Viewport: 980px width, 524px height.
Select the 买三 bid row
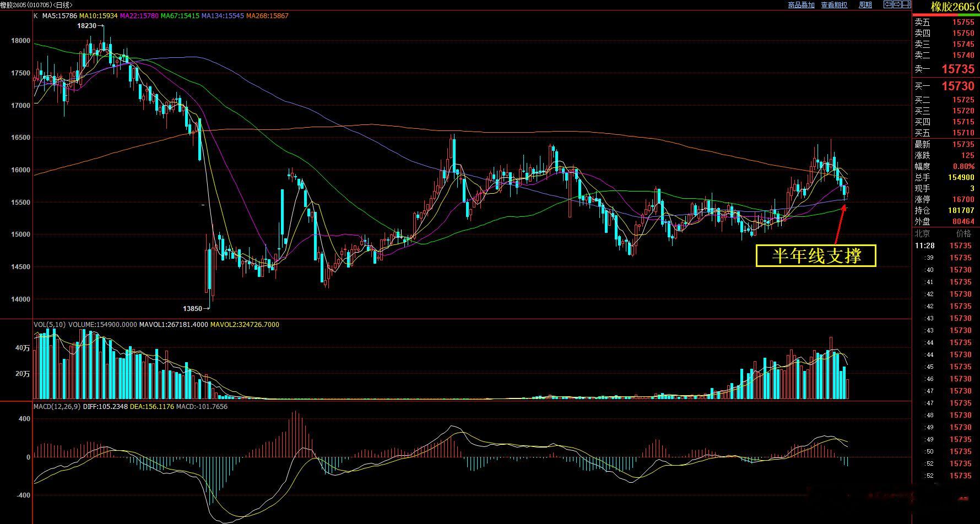click(945, 111)
